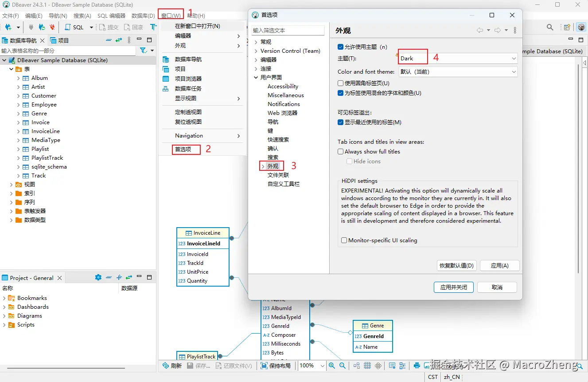The width and height of the screenshot is (588, 382).
Task: Toggle 显示最近使用的标签 checkbox
Action: pos(340,122)
